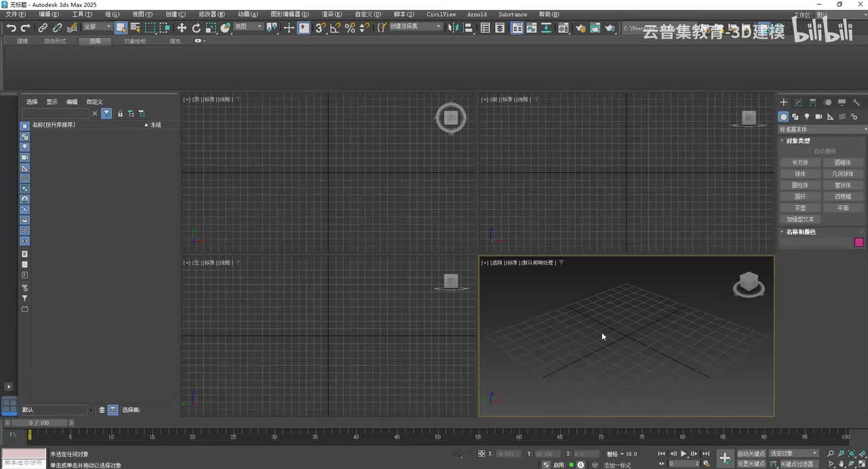Click the Select and Link chain icon
This screenshot has width=868, height=469.
[43, 28]
